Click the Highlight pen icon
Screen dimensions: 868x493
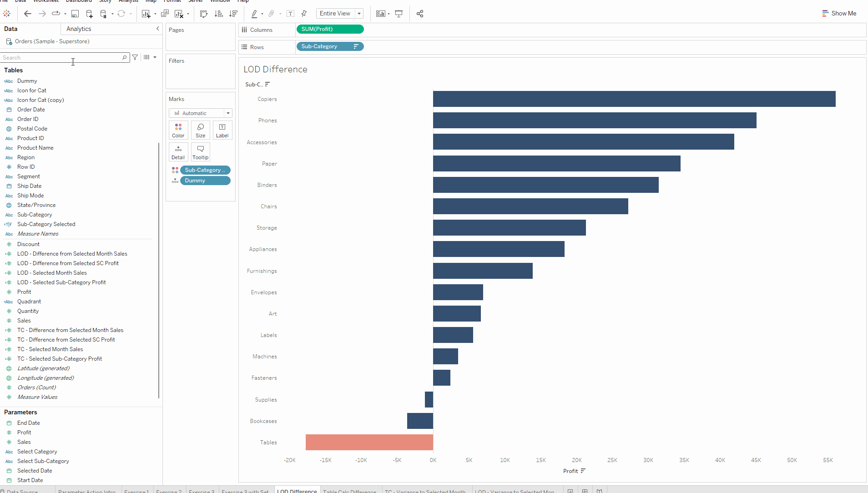pos(254,14)
